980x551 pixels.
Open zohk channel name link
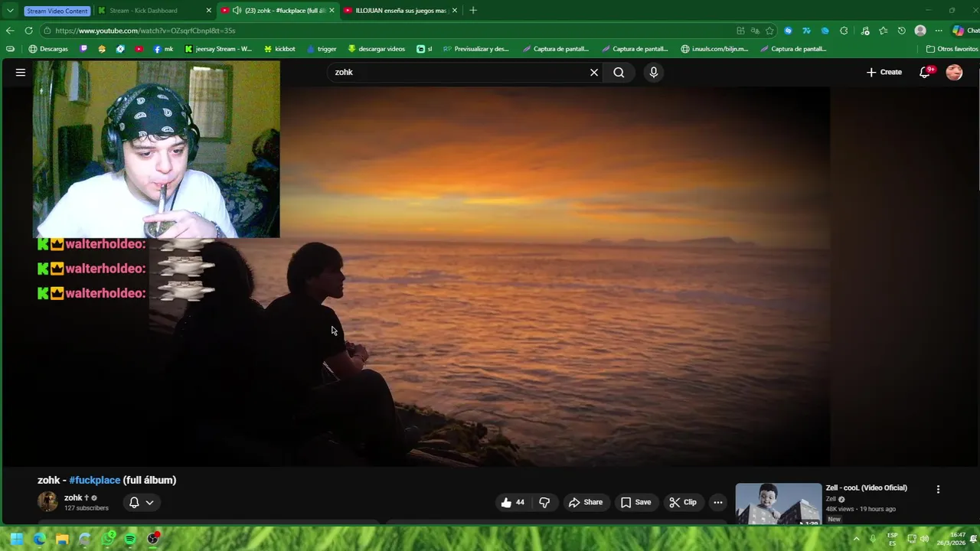pyautogui.click(x=73, y=497)
